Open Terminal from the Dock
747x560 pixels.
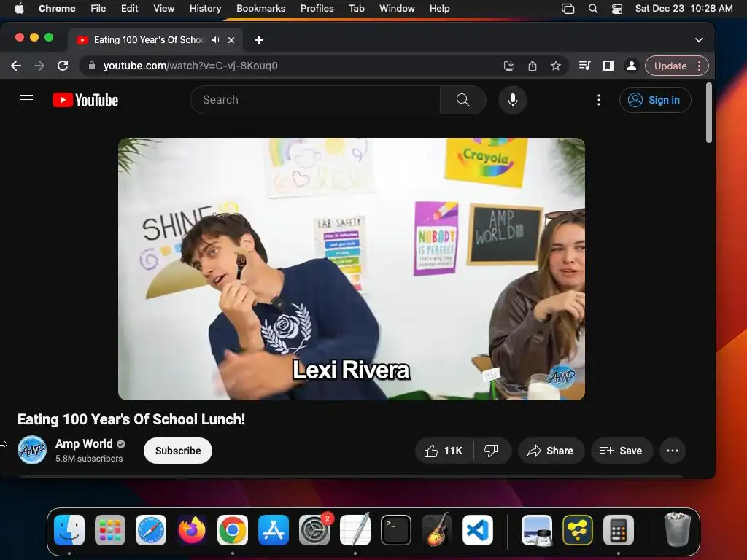pos(396,530)
